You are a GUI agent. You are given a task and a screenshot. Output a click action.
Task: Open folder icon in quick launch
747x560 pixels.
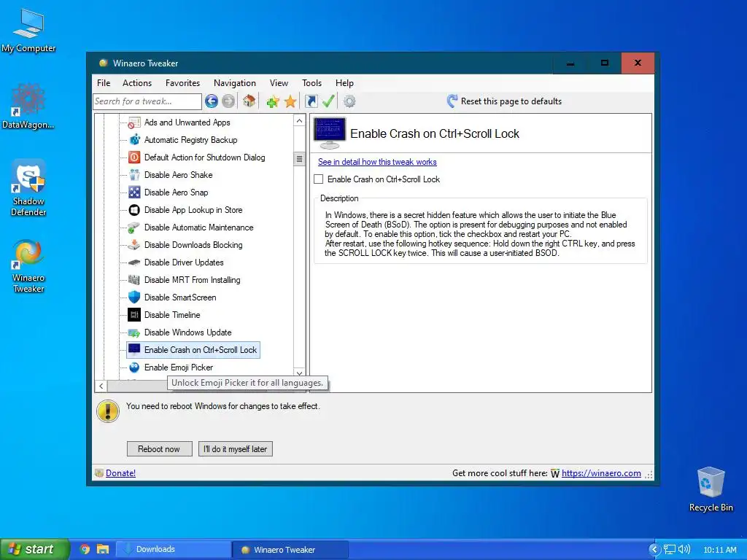(x=103, y=549)
